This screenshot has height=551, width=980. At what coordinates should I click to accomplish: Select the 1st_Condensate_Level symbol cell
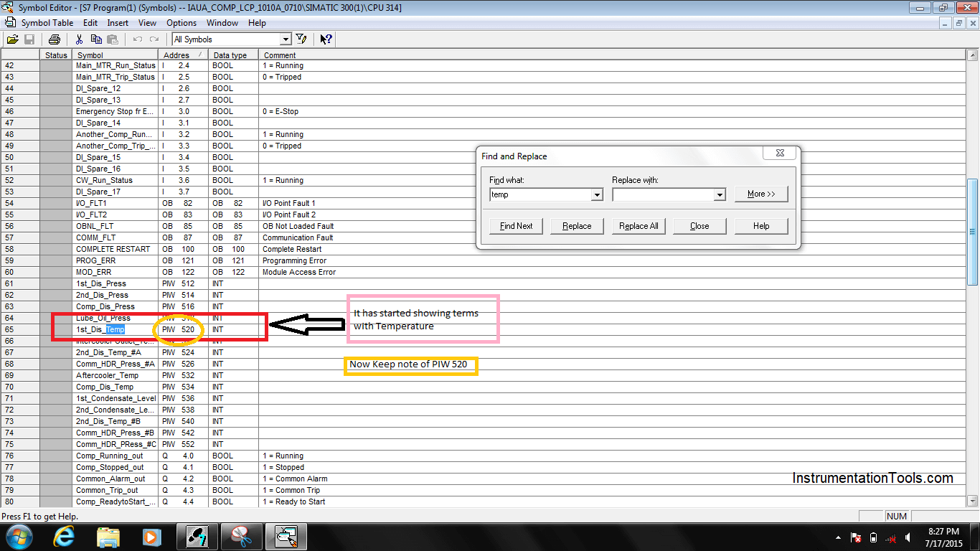point(116,398)
